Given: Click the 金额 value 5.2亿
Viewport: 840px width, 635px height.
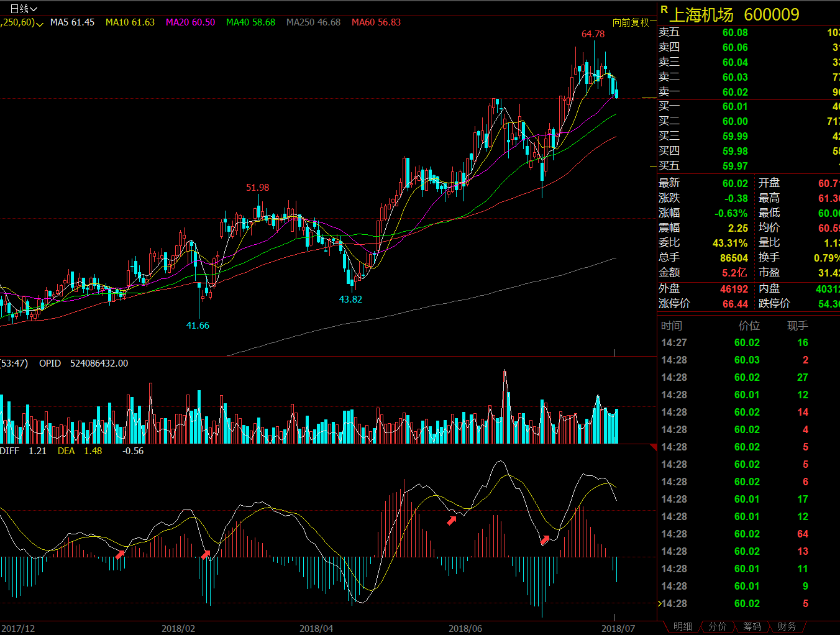Looking at the screenshot, I should tap(734, 273).
